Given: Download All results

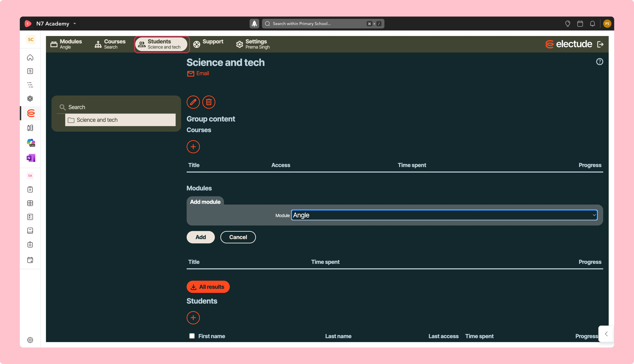Looking at the screenshot, I should (208, 287).
